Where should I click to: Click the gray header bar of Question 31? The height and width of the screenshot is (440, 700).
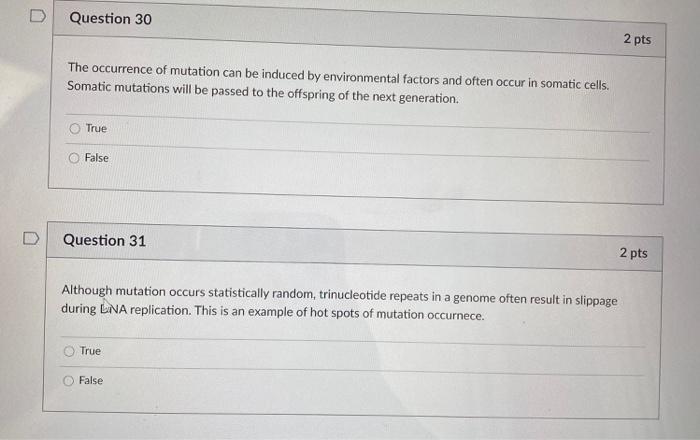pos(354,247)
